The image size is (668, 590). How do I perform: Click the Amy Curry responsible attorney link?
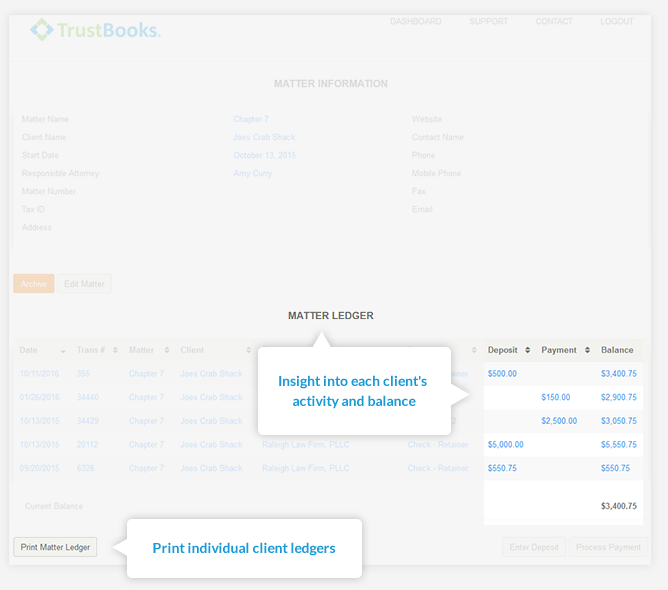tap(255, 173)
